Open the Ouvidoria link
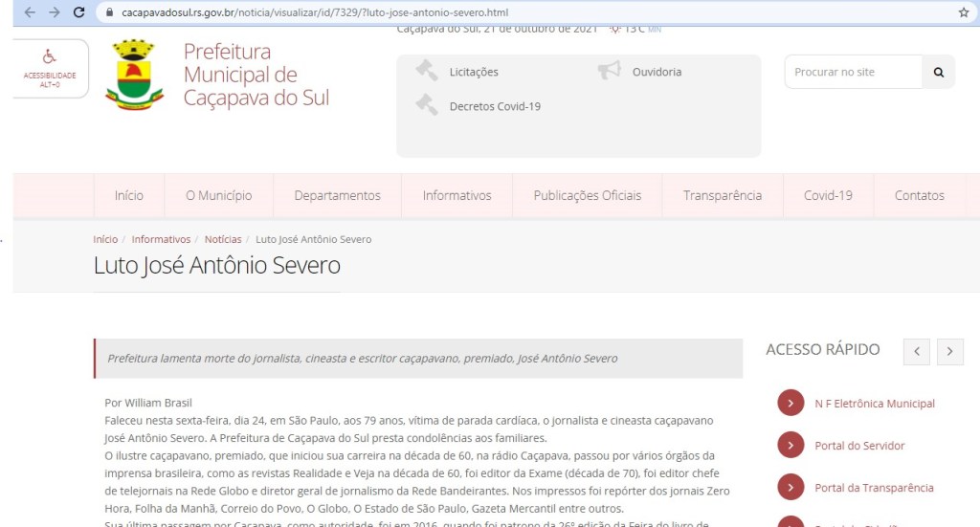 coord(657,72)
